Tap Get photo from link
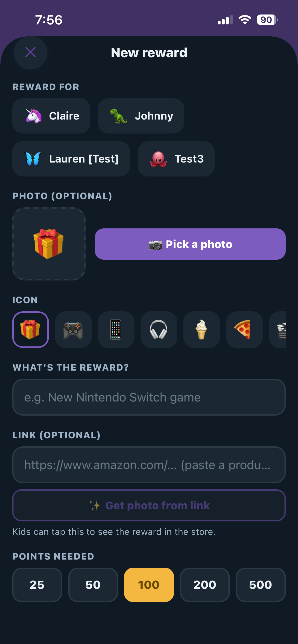298x644 pixels. 149,505
